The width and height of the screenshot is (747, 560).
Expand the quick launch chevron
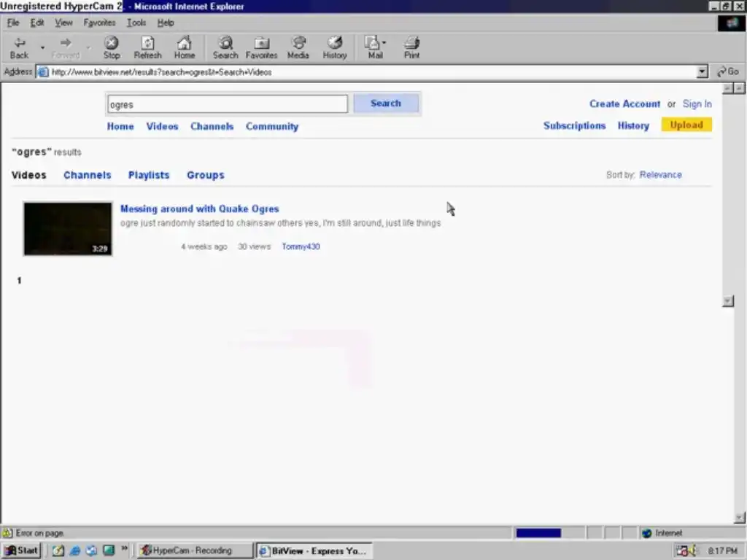(x=124, y=548)
